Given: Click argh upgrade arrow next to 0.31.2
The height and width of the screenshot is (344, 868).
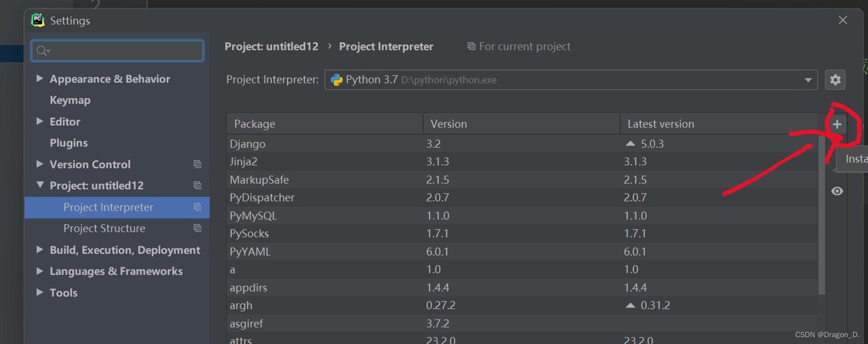Looking at the screenshot, I should click(x=630, y=305).
